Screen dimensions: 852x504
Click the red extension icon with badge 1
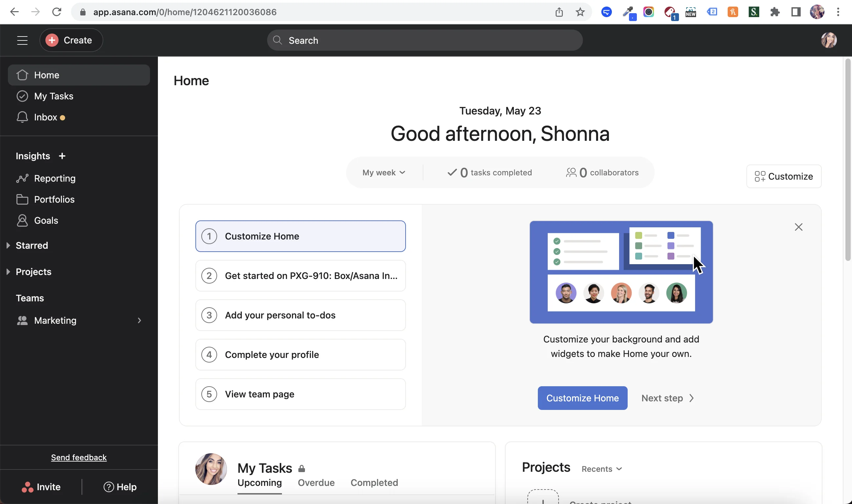671,13
